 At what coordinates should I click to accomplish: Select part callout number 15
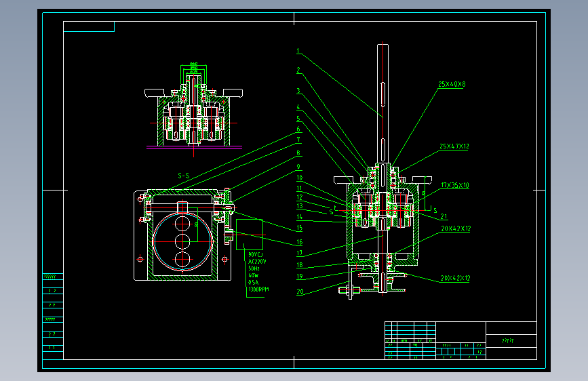pos(300,228)
